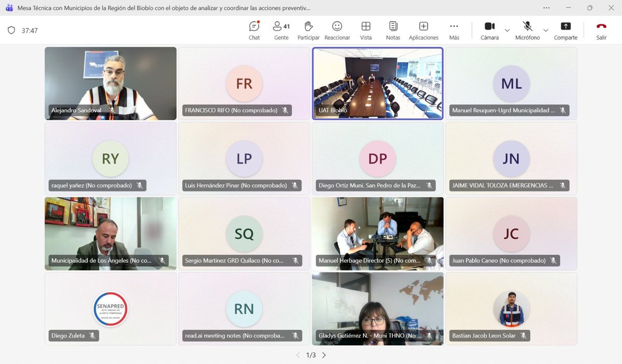Click the JN avatar circle
This screenshot has width=622, height=364.
(x=511, y=158)
